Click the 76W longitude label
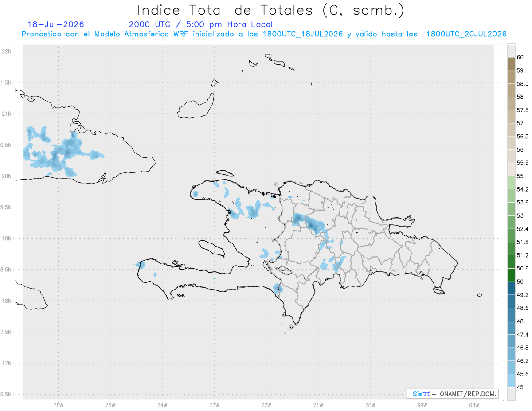 click(x=58, y=405)
